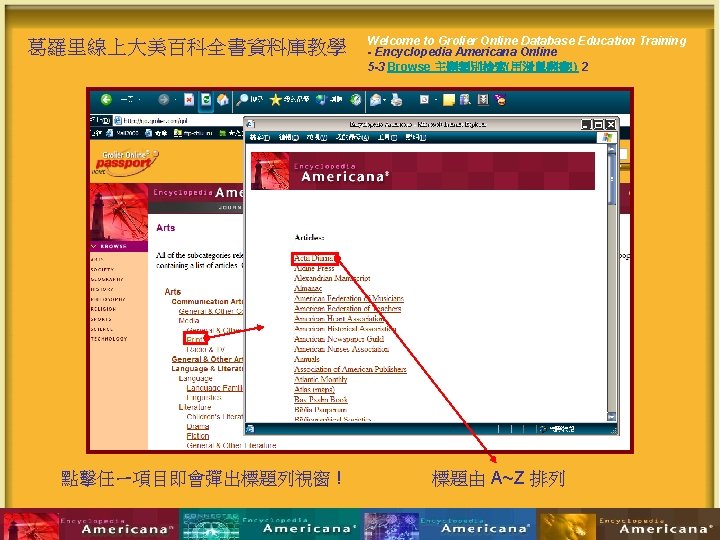Open the 檢視(V) menu in popup window
This screenshot has width=720, height=540.
(316, 137)
